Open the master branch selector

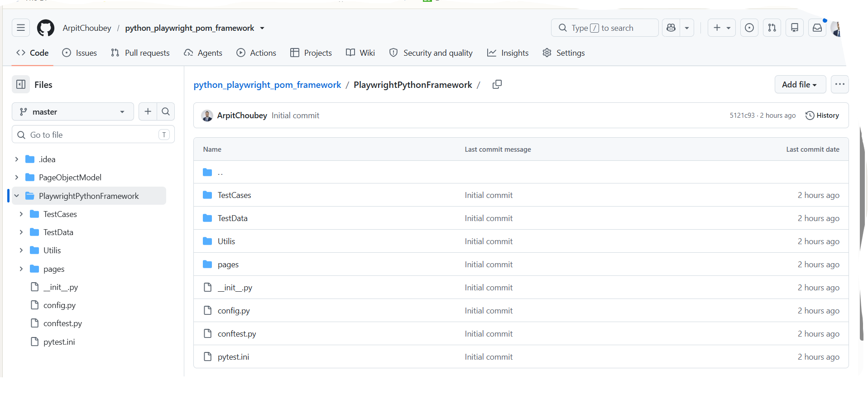click(x=73, y=112)
